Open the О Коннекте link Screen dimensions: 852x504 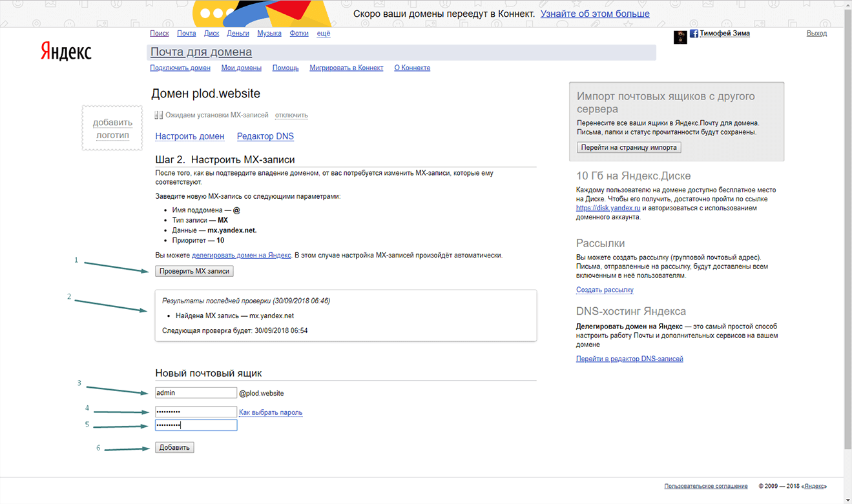click(x=412, y=68)
